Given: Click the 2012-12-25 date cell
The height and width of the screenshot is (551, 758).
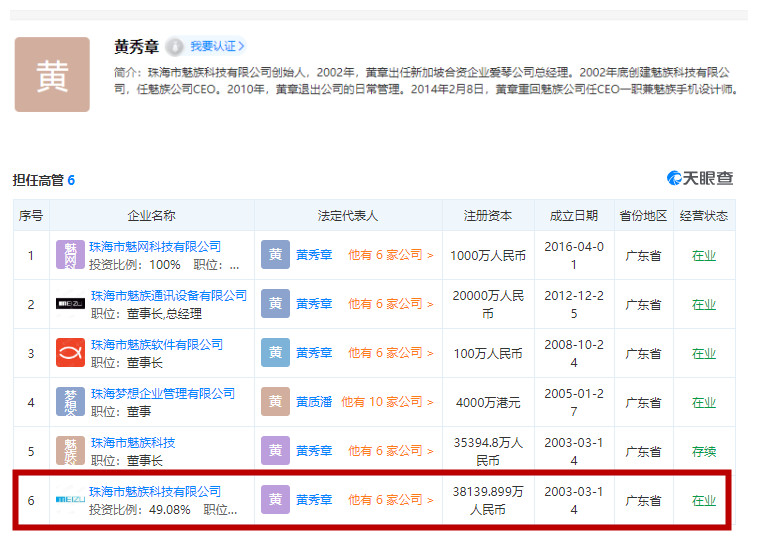Looking at the screenshot, I should [x=574, y=304].
